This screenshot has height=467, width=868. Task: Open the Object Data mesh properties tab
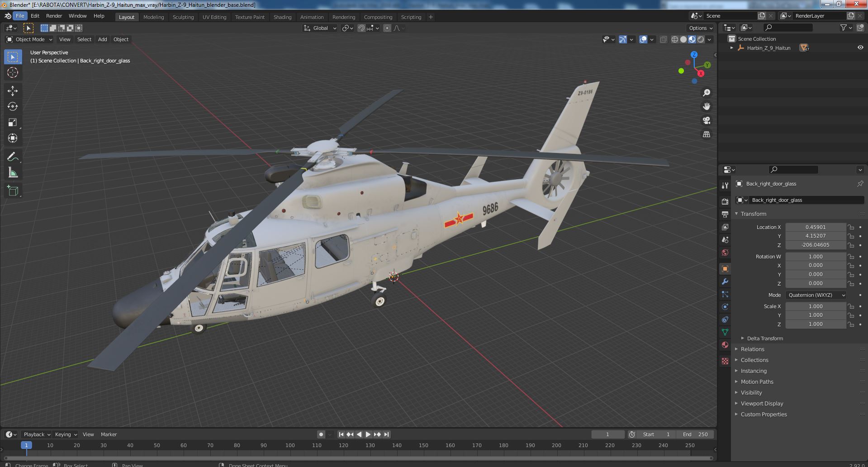[x=725, y=332]
